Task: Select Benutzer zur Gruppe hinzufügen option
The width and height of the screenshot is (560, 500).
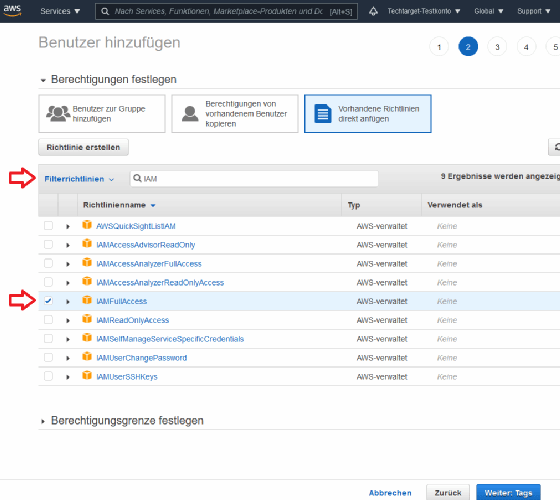Action: click(x=102, y=114)
